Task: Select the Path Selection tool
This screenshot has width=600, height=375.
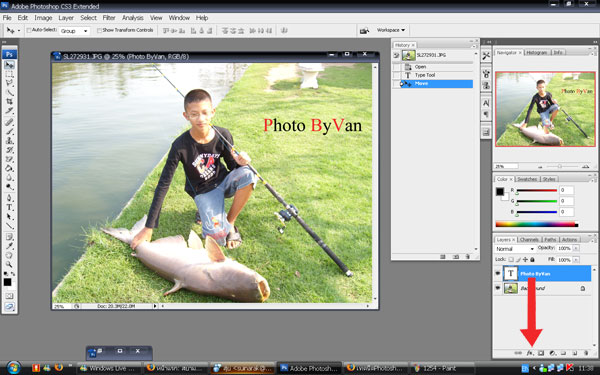Action: [9, 217]
